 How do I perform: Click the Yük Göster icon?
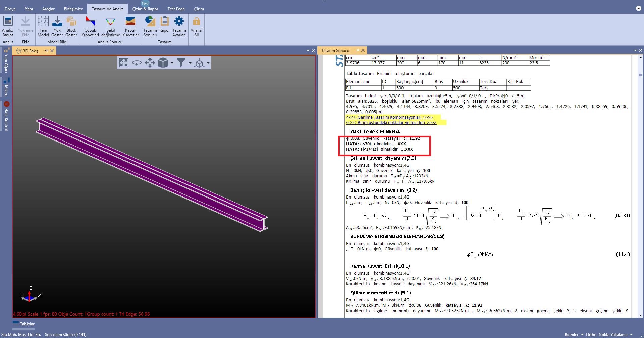pos(57,26)
